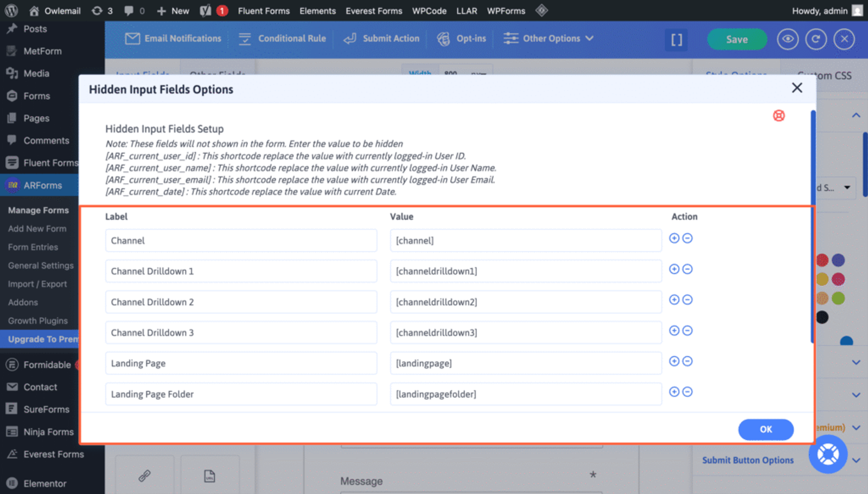This screenshot has height=494, width=868.
Task: Click the reset circular arrow icon
Action: coord(816,39)
